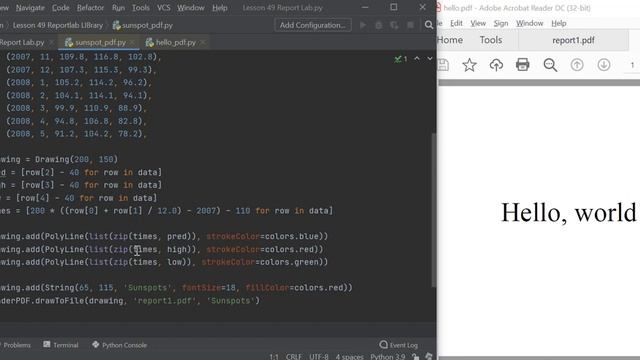Click the Add Configuration button
Screen dimensions: 640x360
[313, 25]
